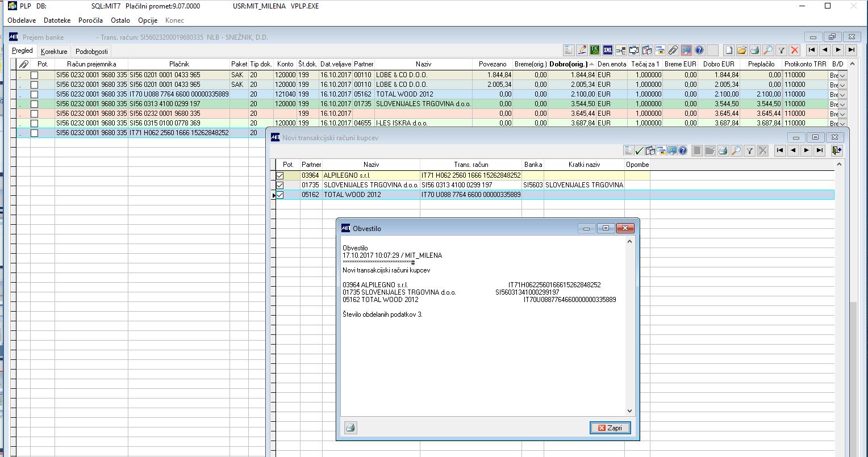
Task: Open the Obdelave menu
Action: (22, 20)
